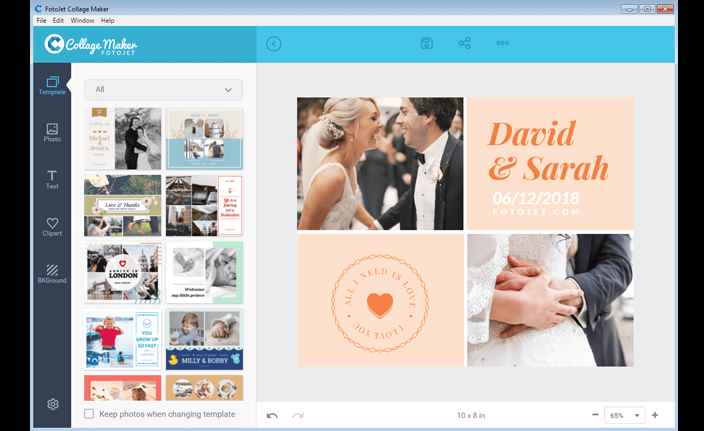The image size is (704, 431).
Task: Save the collage using the save icon
Action: pos(427,43)
